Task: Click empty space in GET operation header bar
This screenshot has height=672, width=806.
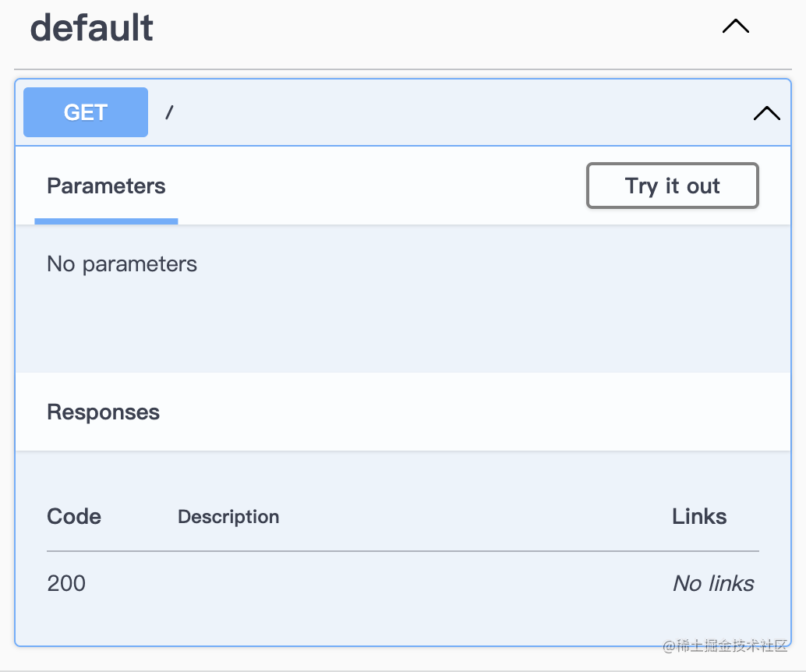Action: (460, 113)
